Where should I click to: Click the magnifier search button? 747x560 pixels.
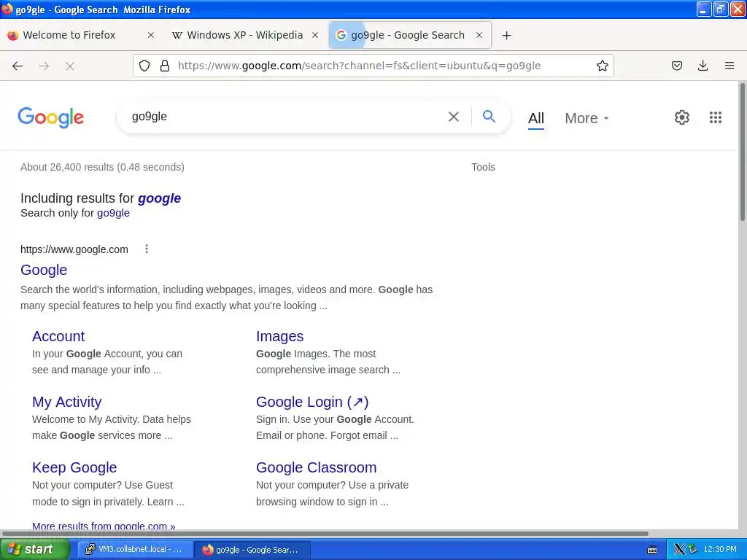pos(489,116)
